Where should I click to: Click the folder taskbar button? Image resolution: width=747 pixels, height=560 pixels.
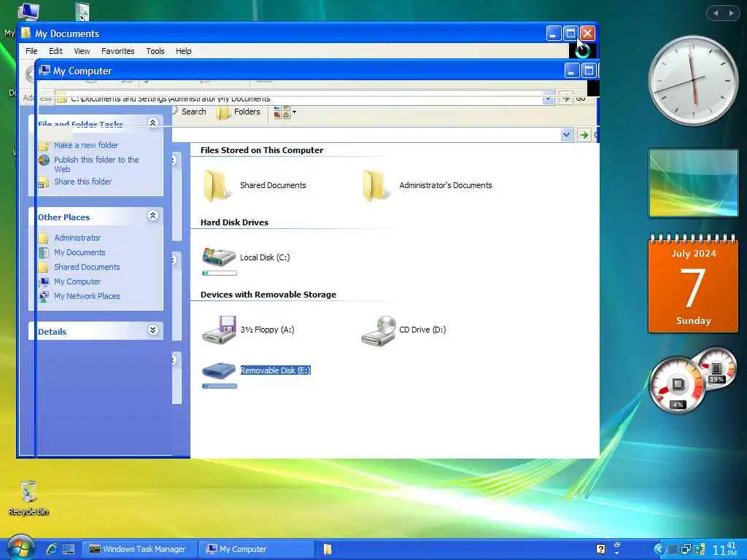(328, 549)
